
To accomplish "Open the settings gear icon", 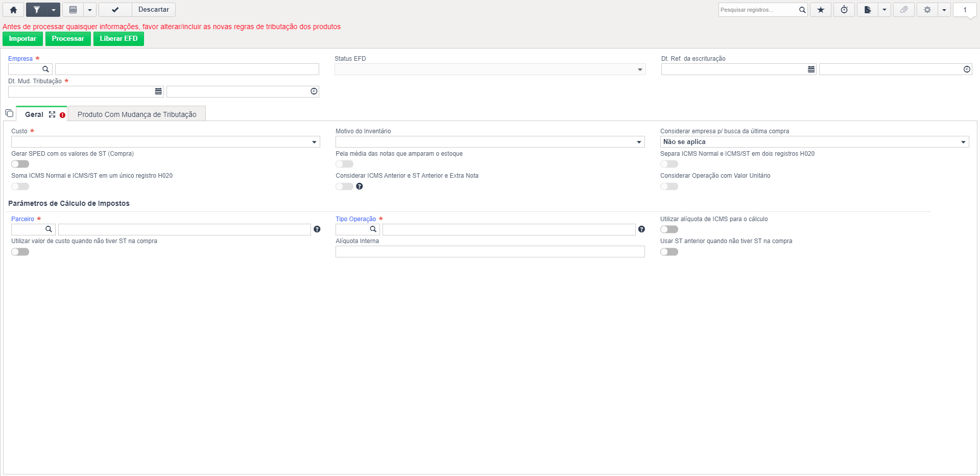I will pyautogui.click(x=927, y=10).
